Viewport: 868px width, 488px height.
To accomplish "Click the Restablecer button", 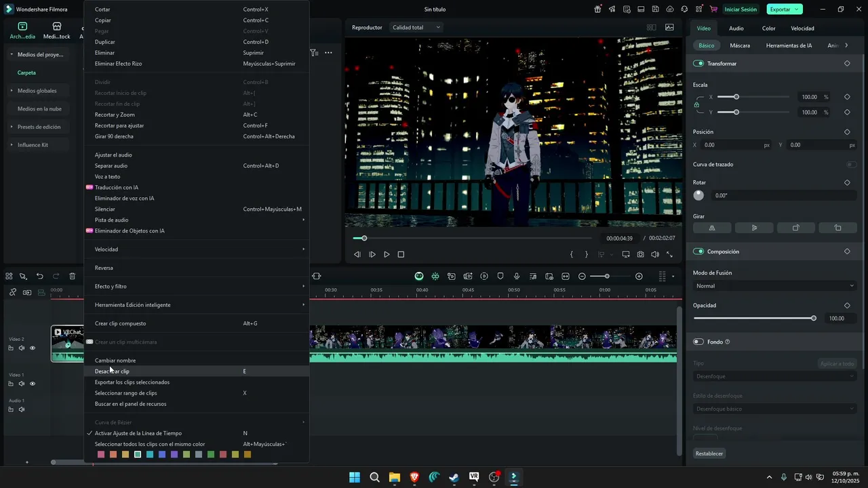I will pos(709,453).
